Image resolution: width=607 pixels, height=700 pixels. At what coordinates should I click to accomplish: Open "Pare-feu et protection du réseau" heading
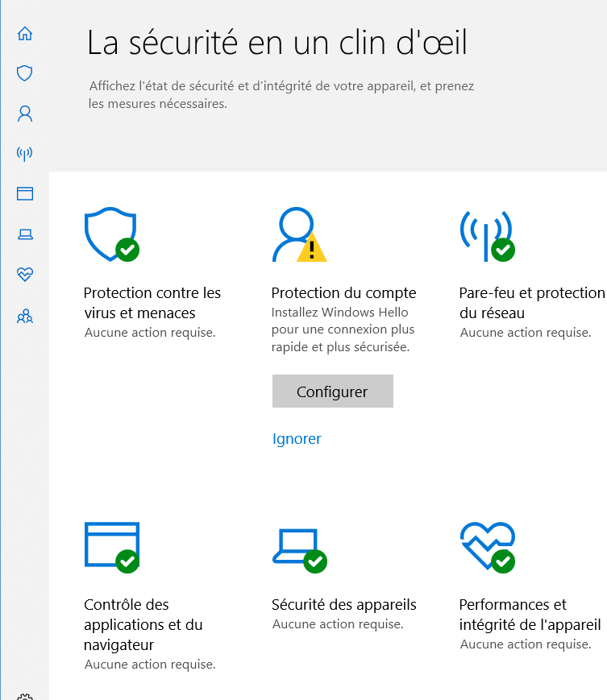point(532,303)
